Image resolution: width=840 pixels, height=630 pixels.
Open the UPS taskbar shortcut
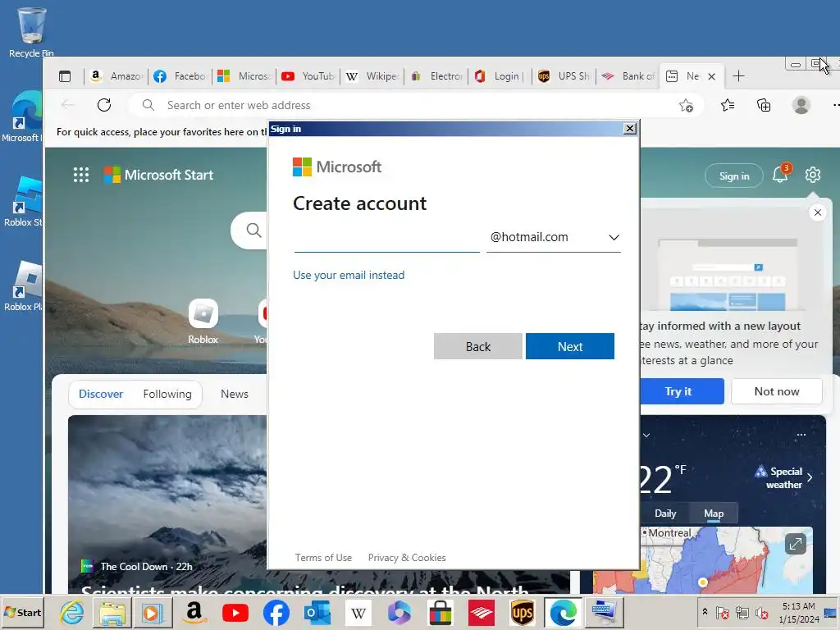523,612
